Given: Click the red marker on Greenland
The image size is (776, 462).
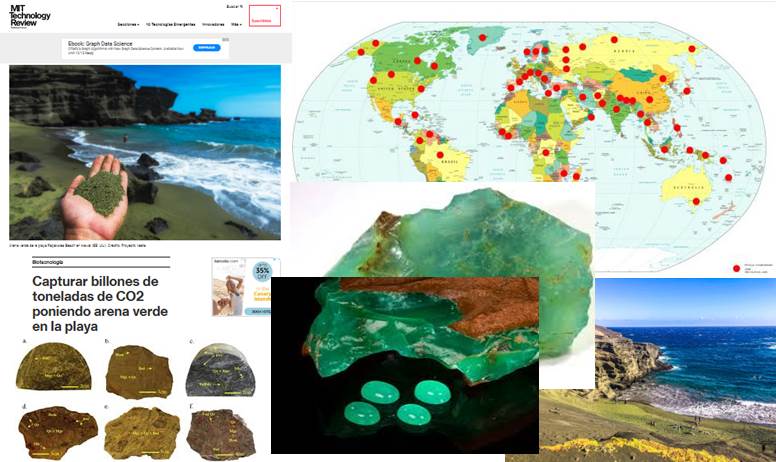Looking at the screenshot, I should click(481, 37).
